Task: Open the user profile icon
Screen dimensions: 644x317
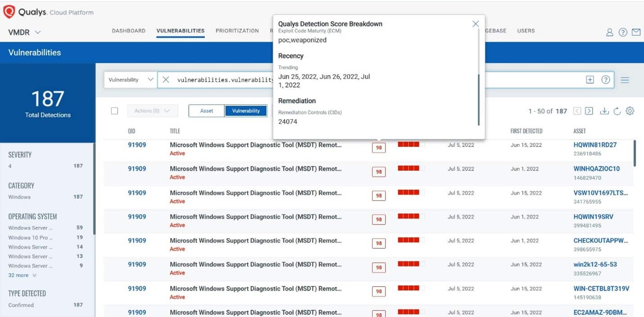Action: (610, 32)
